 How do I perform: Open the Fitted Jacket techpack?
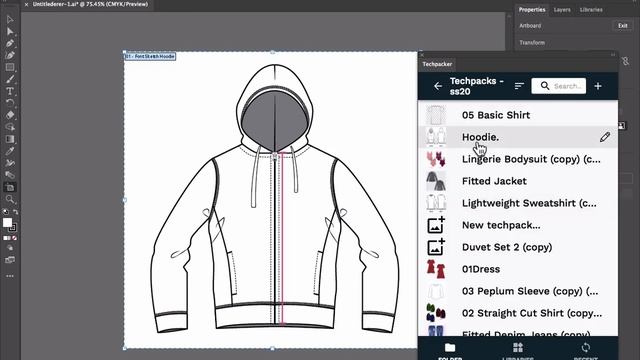point(518,181)
